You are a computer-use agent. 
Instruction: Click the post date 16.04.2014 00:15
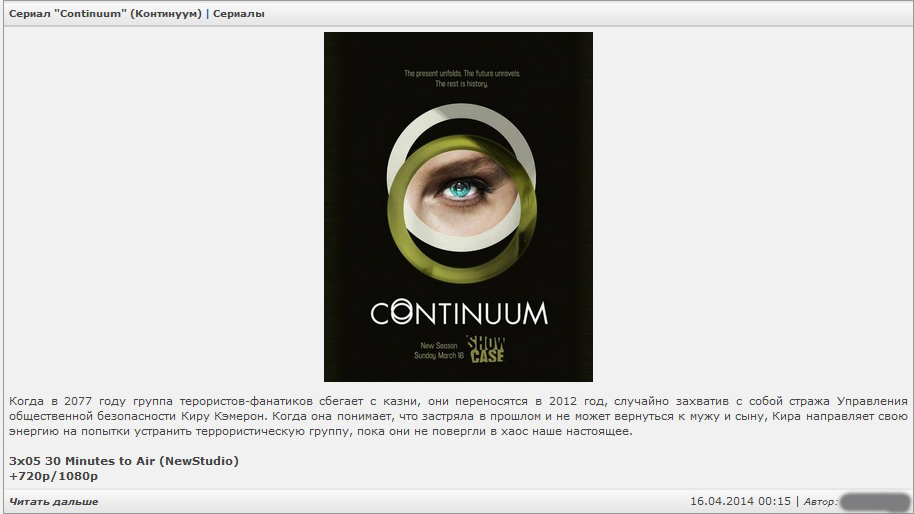click(x=740, y=501)
